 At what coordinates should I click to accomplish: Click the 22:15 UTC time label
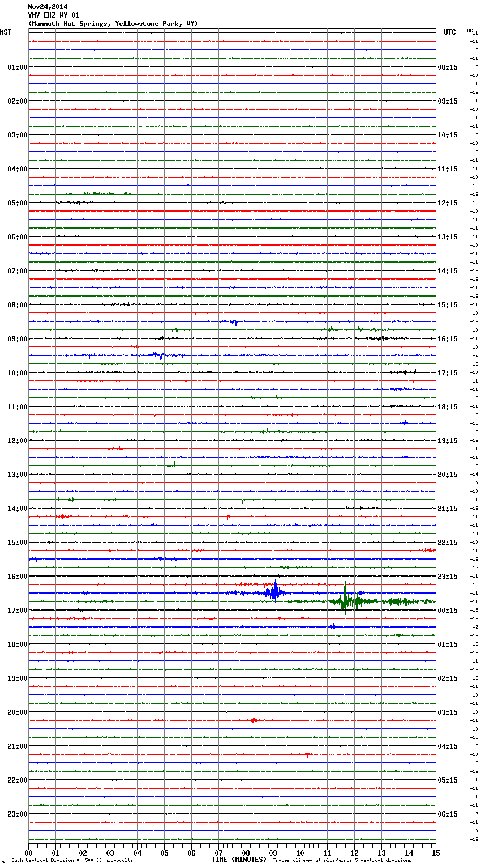pos(448,543)
